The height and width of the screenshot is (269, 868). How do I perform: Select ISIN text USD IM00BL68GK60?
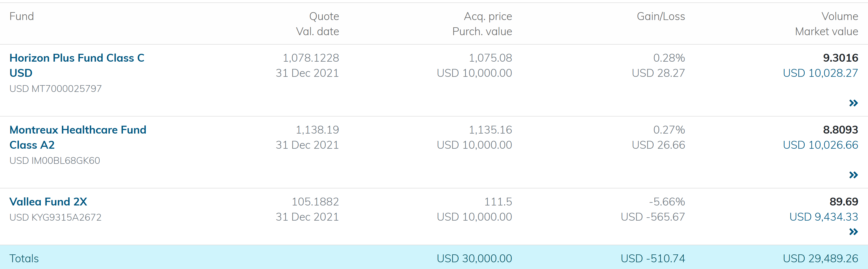55,160
